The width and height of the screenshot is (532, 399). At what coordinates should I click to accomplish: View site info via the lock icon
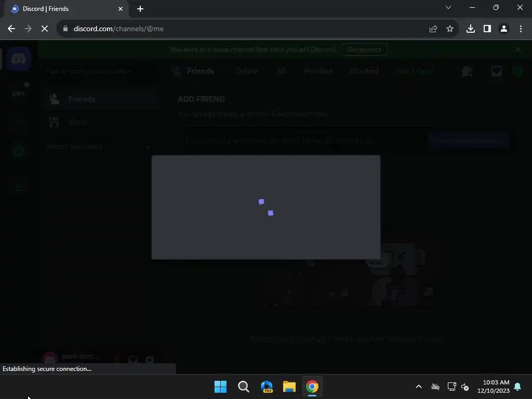65,29
